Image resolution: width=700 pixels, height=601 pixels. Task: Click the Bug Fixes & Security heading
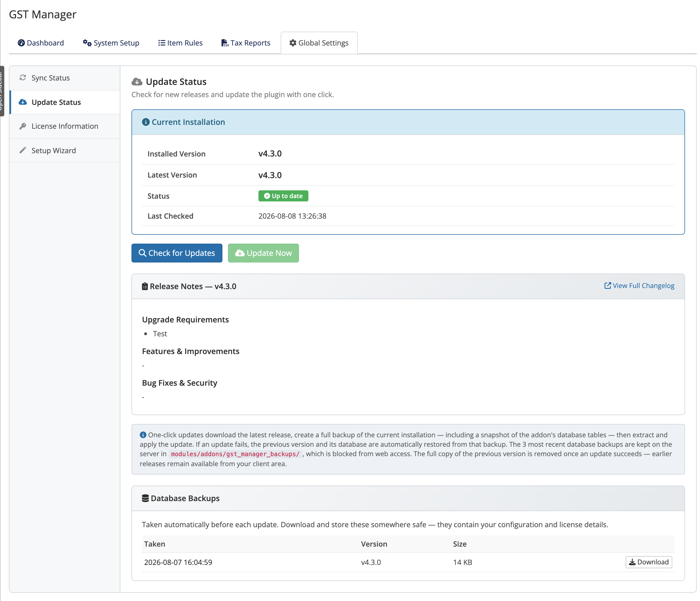(x=179, y=383)
